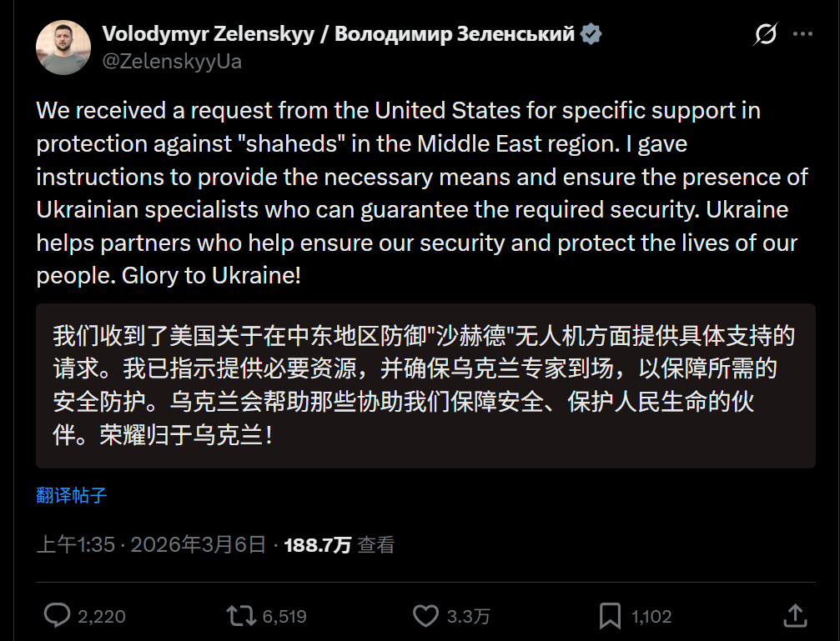Image resolution: width=840 pixels, height=641 pixels.
Task: Click the verified badge next to the name
Action: (592, 33)
